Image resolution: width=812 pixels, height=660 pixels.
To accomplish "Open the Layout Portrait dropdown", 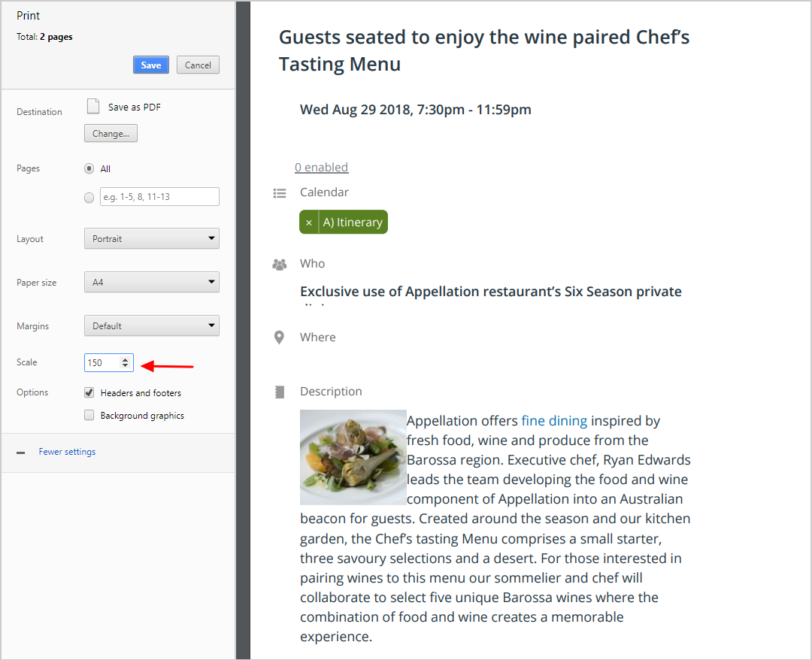I will pos(152,238).
